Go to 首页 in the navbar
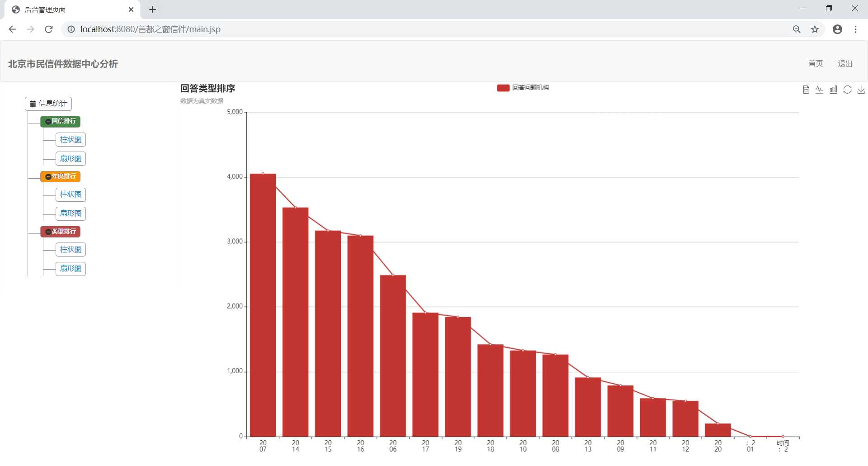The image size is (868, 466). [x=816, y=64]
